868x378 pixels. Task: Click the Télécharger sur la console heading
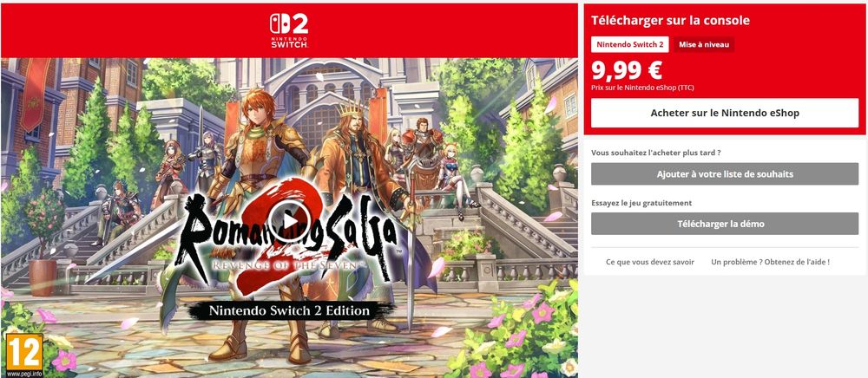point(670,21)
